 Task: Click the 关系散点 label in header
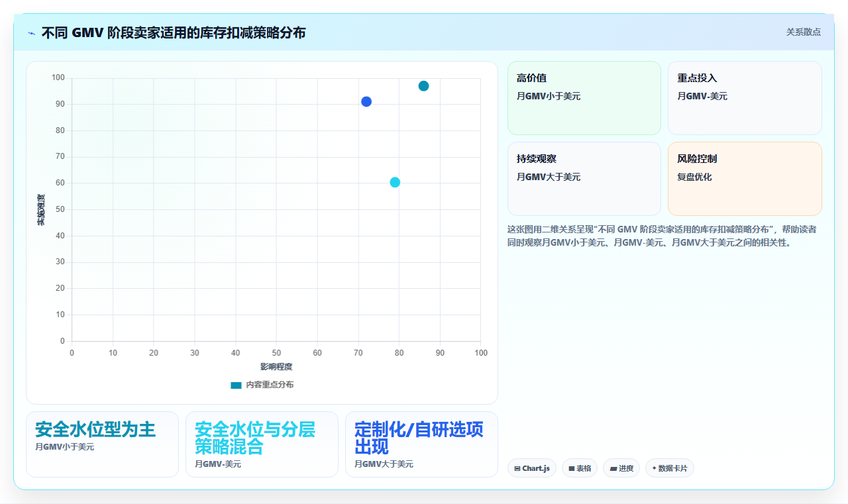click(x=803, y=32)
